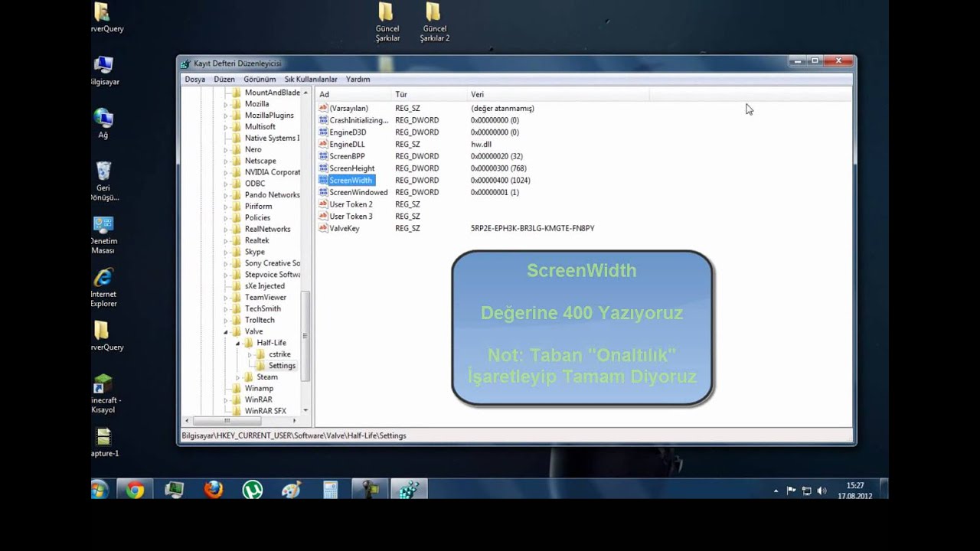Click the Windows Start button
This screenshot has width=980, height=551.
100,490
